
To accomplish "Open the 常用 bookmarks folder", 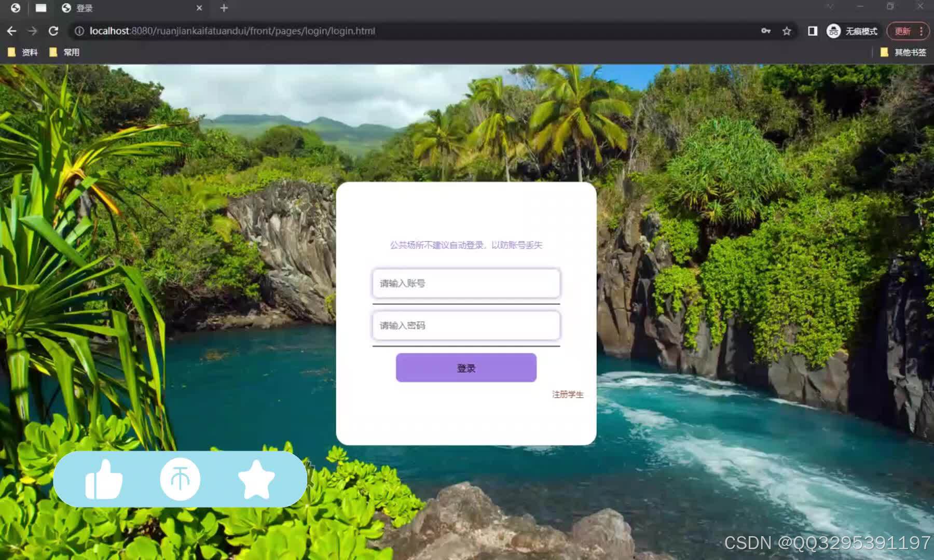I will point(64,52).
